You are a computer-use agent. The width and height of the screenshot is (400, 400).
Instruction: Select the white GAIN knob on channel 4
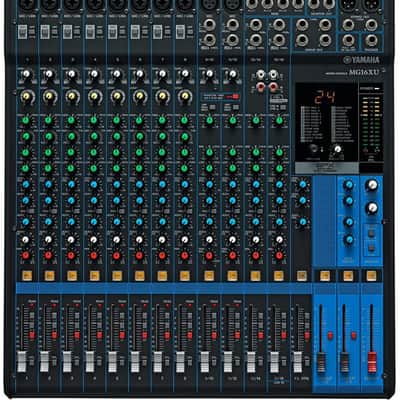point(94,74)
